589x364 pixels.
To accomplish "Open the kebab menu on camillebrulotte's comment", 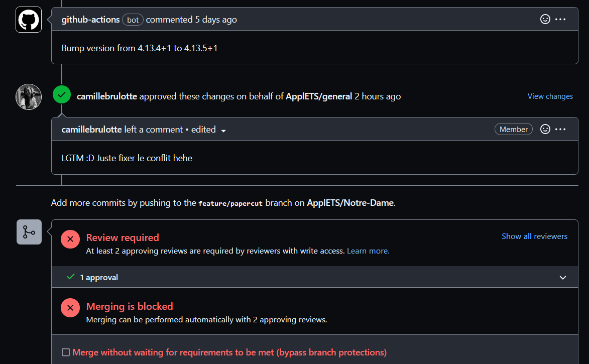I will point(561,129).
